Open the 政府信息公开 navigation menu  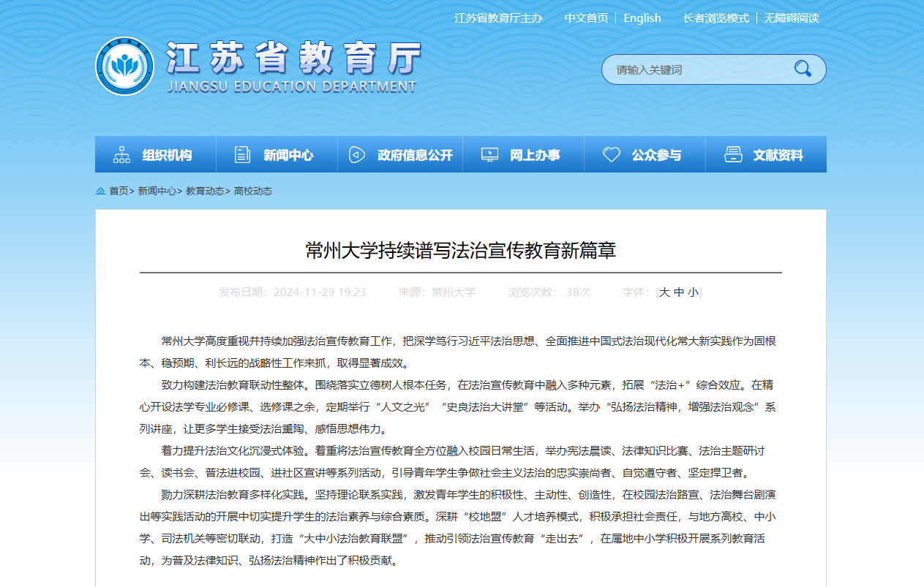(415, 155)
